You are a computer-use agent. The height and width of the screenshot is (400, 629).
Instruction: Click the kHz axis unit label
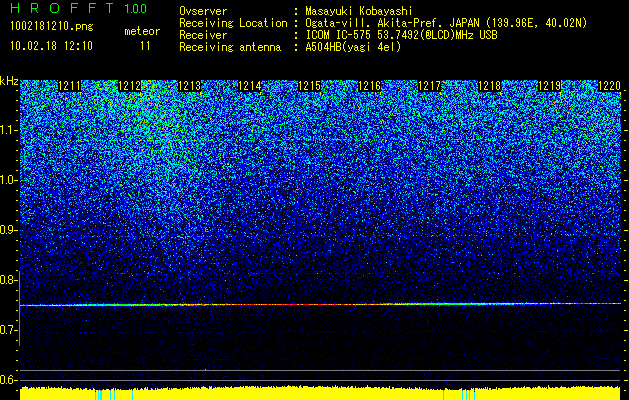click(9, 81)
